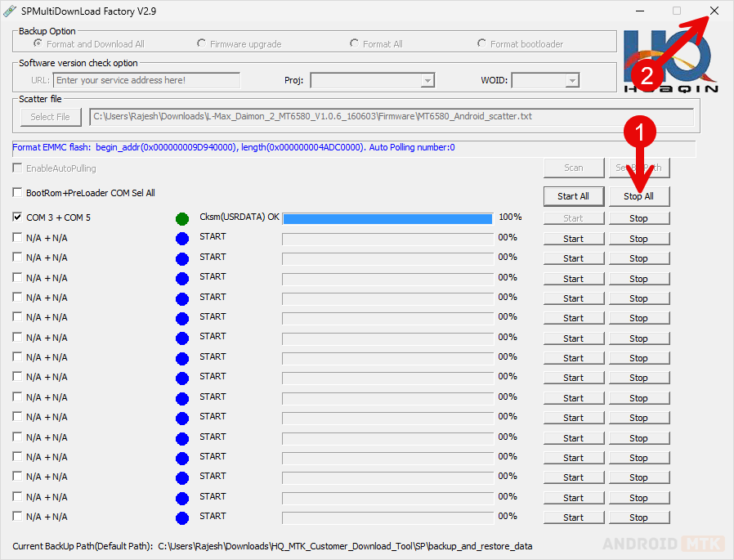Click the blue status dot in last row

[x=181, y=517]
